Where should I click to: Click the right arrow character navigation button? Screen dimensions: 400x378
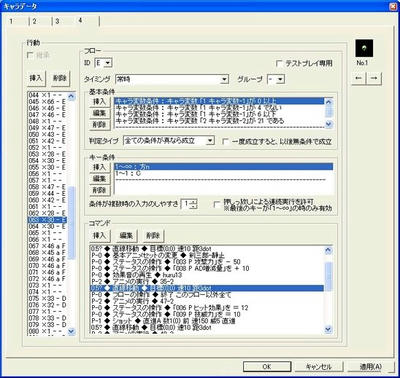374,78
